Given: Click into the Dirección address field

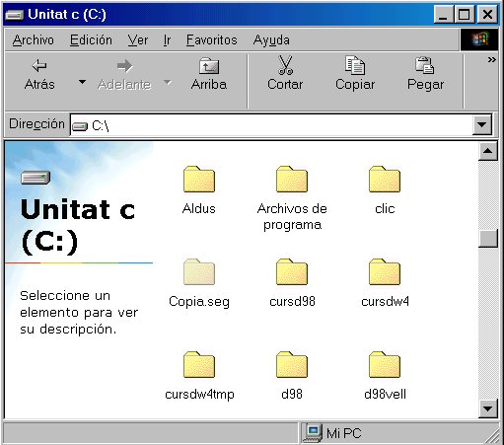Looking at the screenshot, I should pyautogui.click(x=271, y=125).
